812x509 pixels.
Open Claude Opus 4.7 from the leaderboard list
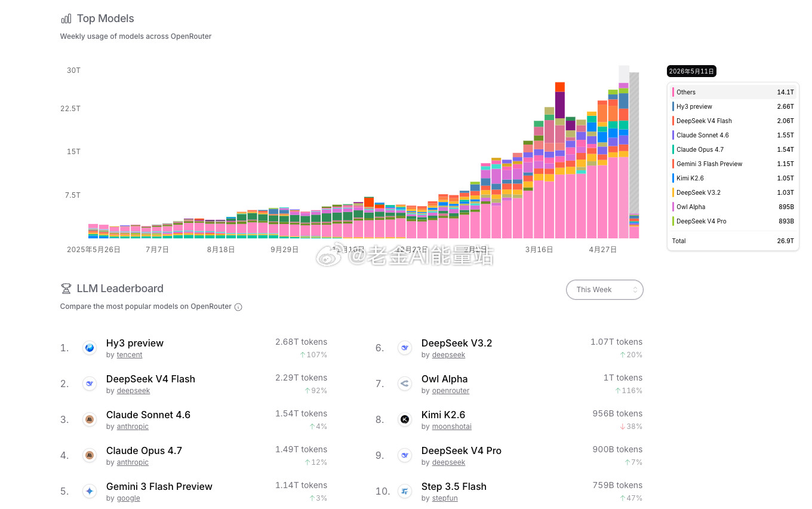click(x=144, y=450)
